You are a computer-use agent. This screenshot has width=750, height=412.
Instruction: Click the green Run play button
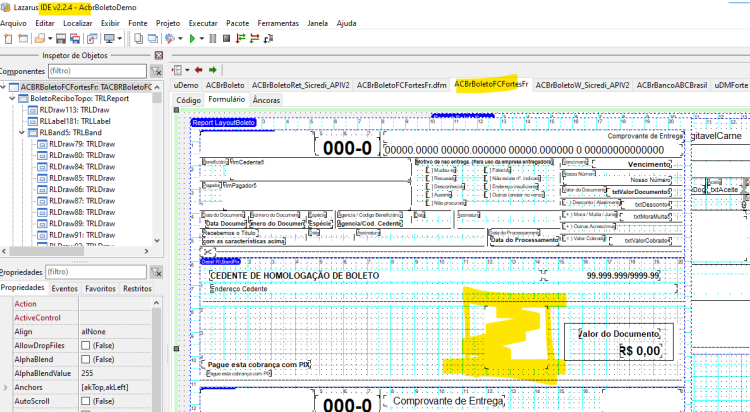coord(192,39)
